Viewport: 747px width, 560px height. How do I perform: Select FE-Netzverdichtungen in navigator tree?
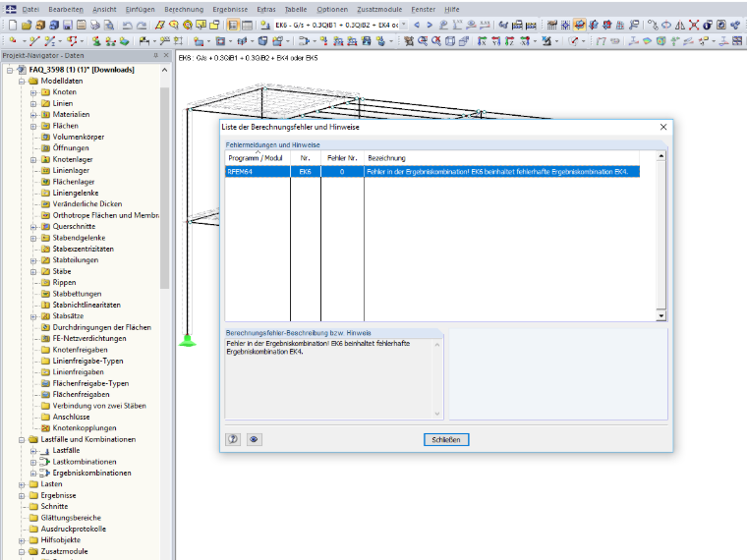point(89,338)
